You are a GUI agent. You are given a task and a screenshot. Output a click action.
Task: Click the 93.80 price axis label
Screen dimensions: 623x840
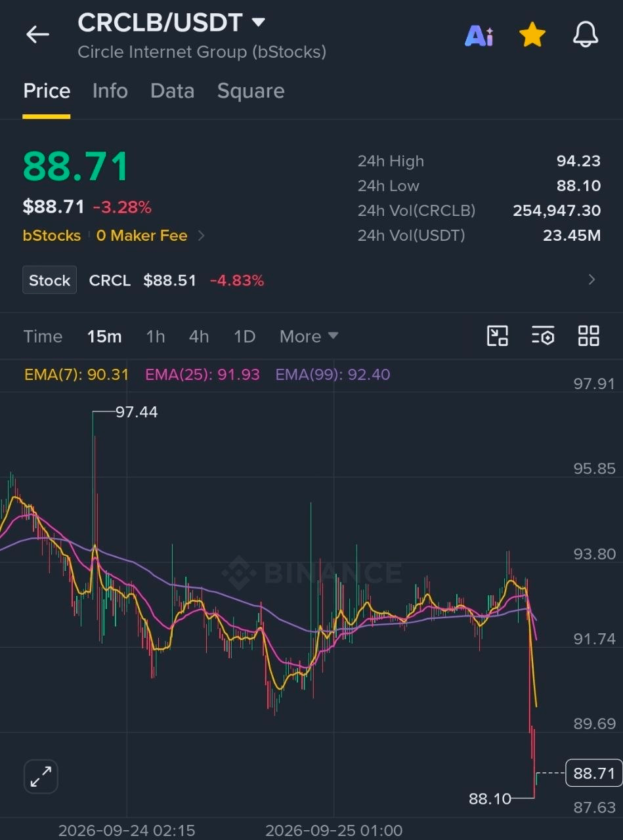point(594,554)
